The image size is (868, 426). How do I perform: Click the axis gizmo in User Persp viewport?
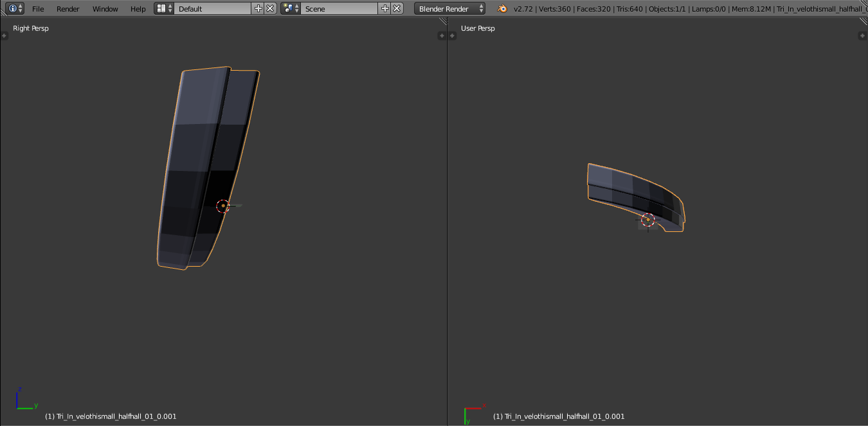coord(475,414)
